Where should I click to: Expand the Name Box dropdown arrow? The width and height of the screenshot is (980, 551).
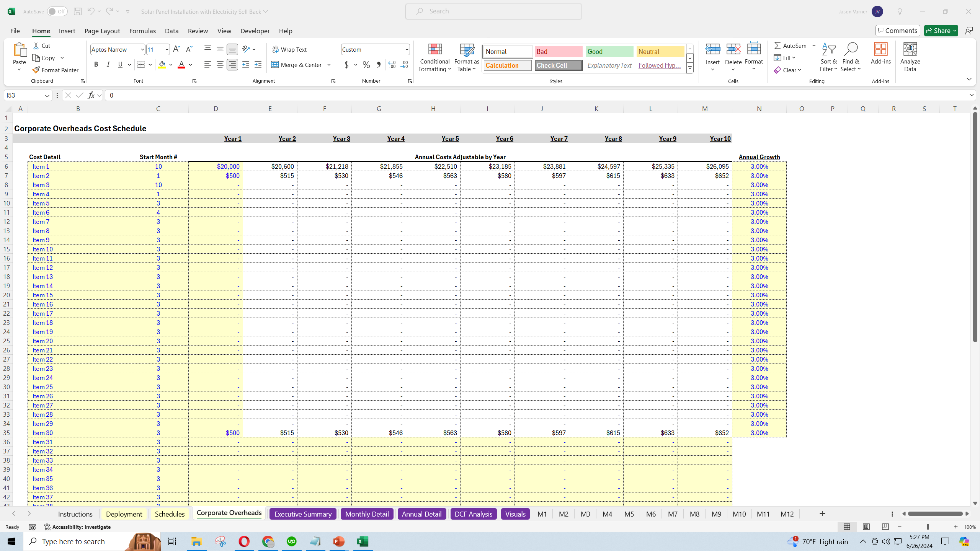[47, 95]
